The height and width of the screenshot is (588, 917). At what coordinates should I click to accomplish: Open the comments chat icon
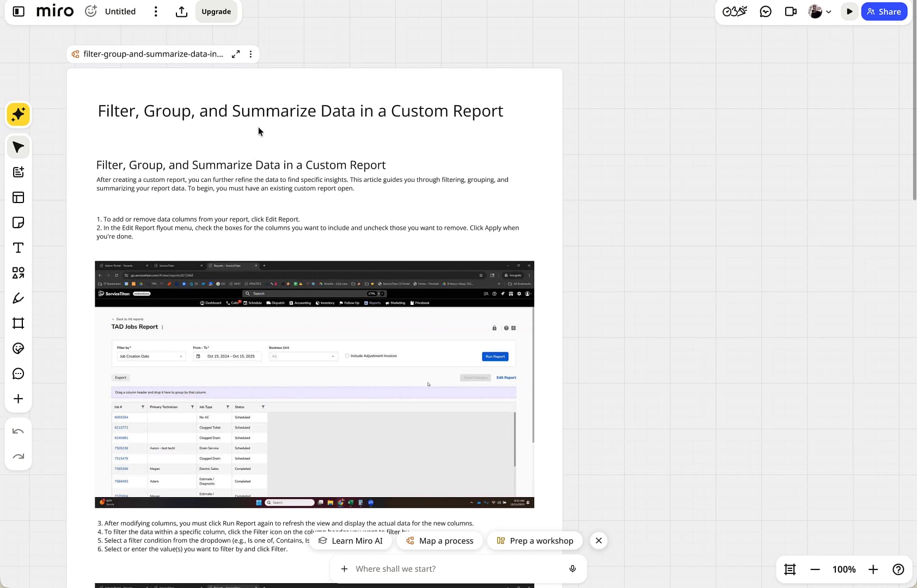[x=766, y=11]
